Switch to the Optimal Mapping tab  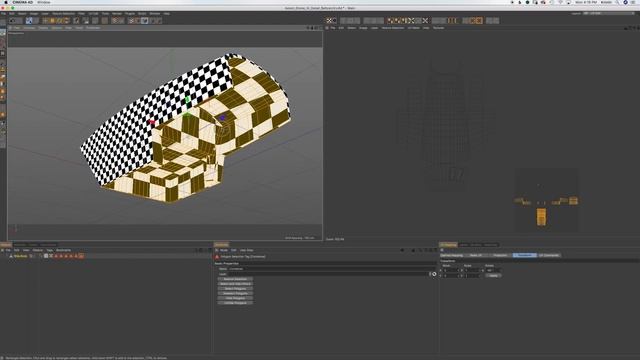451,256
